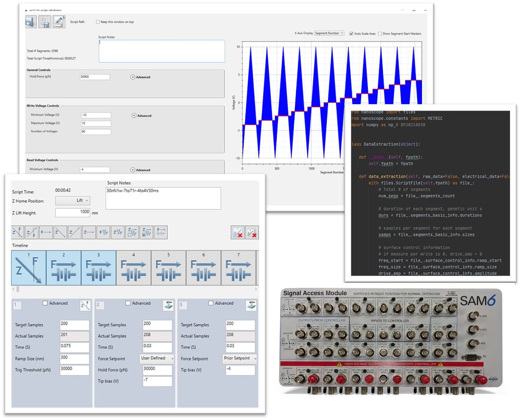
Task: Expand Advanced options under Write Voltage Controls
Action: (x=134, y=115)
